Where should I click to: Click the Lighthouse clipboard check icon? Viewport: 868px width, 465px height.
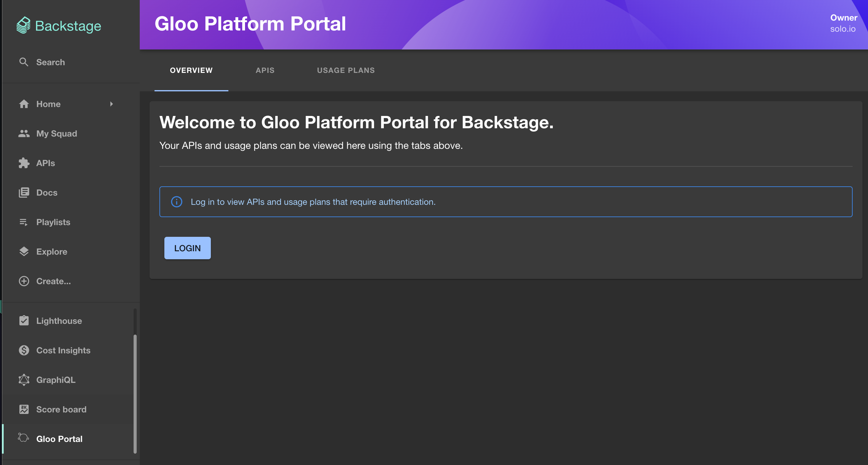(24, 320)
